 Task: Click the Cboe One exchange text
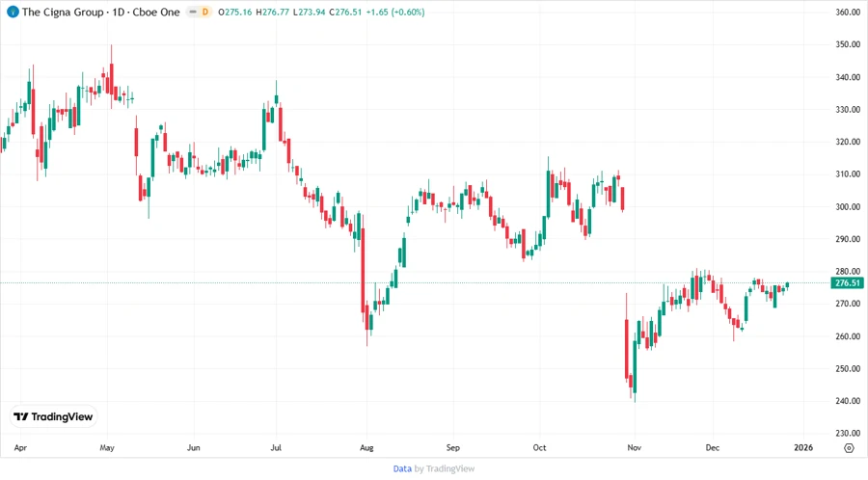pos(156,12)
